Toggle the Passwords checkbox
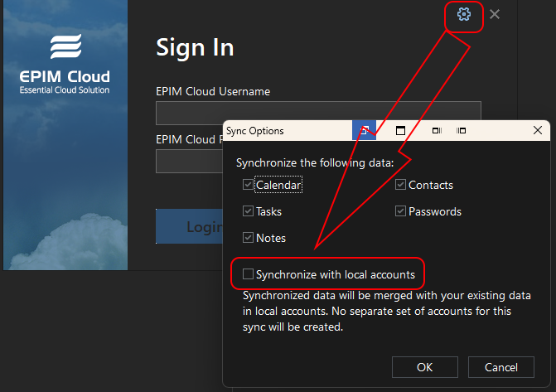The width and height of the screenshot is (556, 392). pos(400,211)
